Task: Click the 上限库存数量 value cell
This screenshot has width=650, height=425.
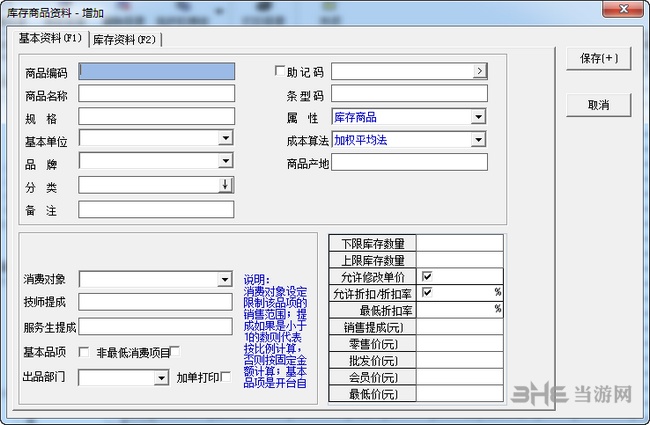Action: [x=460, y=260]
